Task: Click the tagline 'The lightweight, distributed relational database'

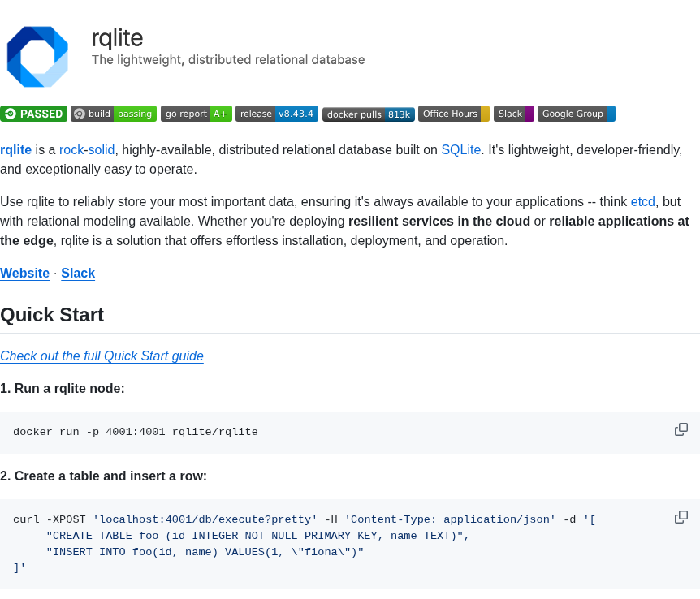Action: [228, 60]
